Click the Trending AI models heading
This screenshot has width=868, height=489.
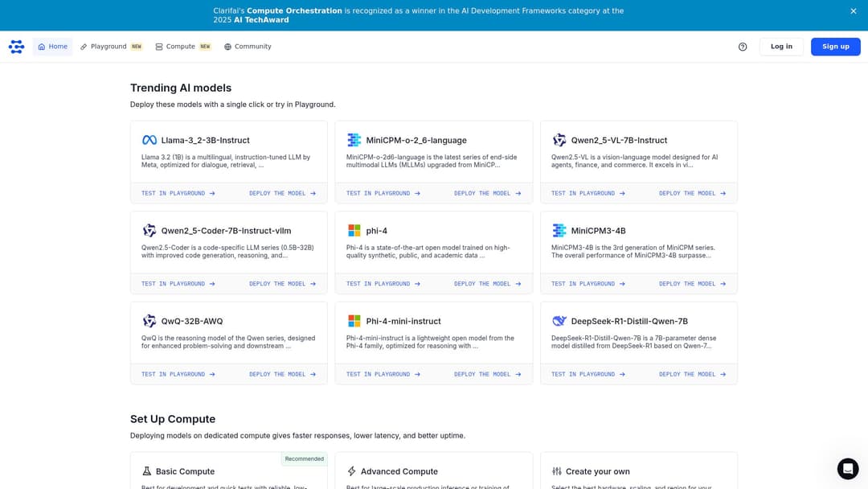tap(181, 88)
